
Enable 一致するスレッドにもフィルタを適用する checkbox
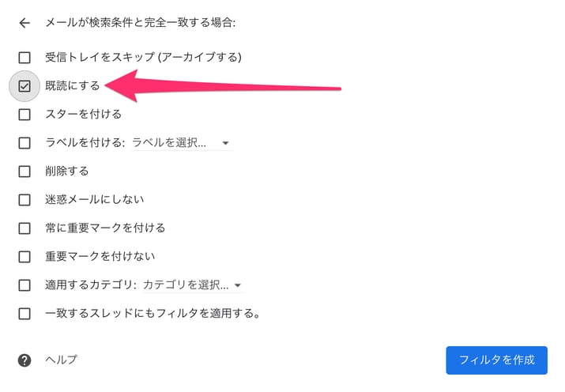24,314
